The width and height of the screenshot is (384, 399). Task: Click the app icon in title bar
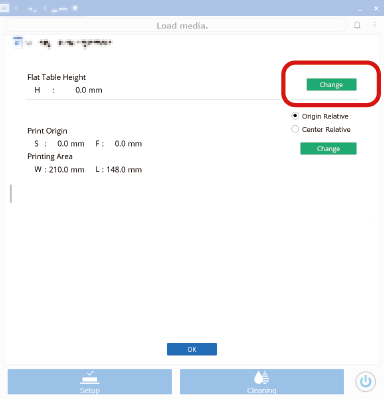[x=4, y=8]
